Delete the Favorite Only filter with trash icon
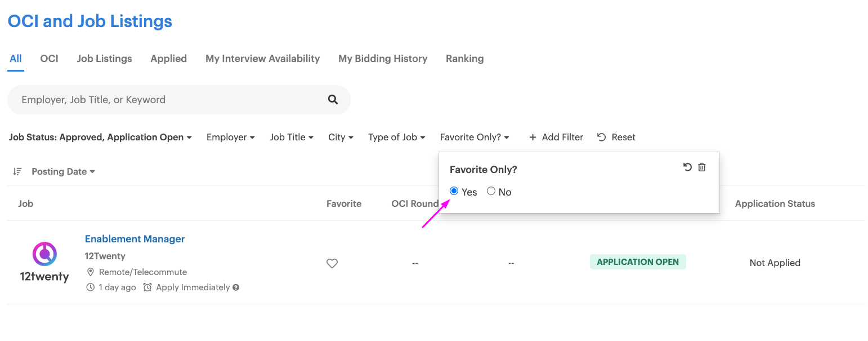 point(702,167)
